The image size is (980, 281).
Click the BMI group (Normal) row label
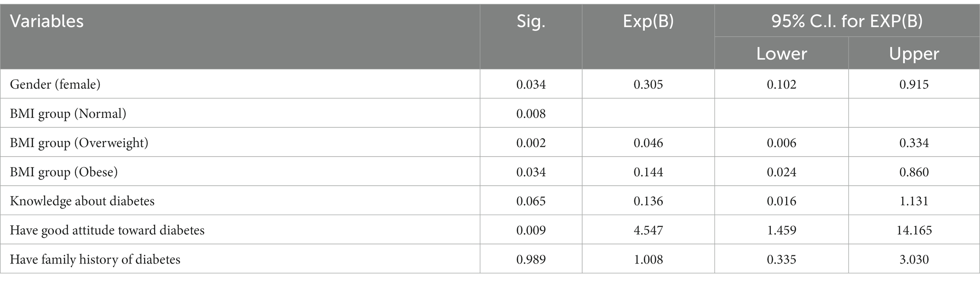click(x=68, y=114)
